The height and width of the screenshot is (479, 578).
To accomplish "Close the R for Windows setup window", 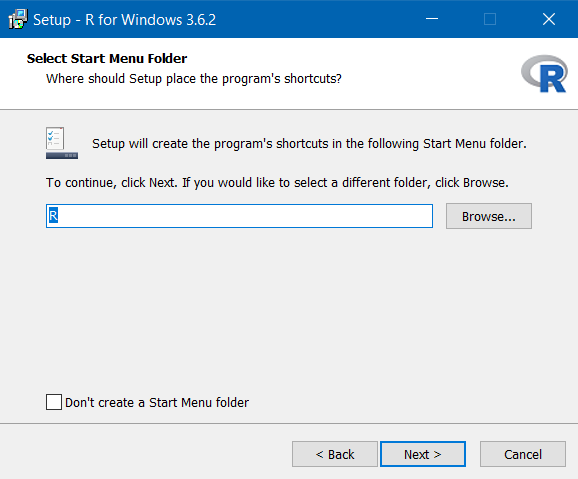I will click(549, 19).
